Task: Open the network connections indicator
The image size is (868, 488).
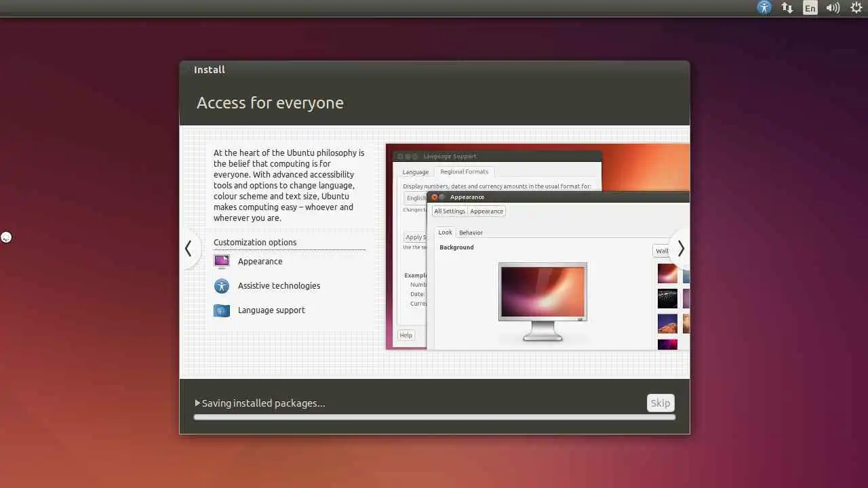Action: pyautogui.click(x=787, y=7)
